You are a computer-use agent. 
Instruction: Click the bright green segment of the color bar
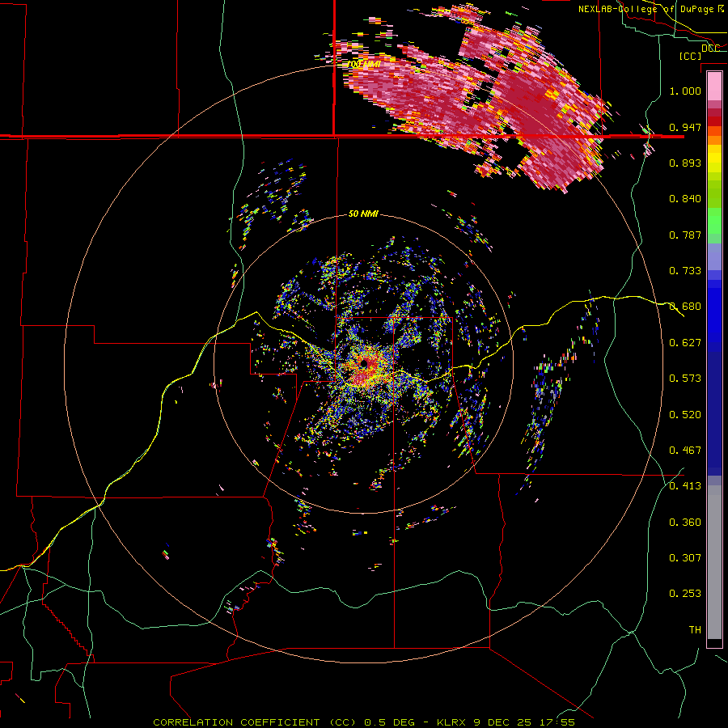(x=714, y=221)
